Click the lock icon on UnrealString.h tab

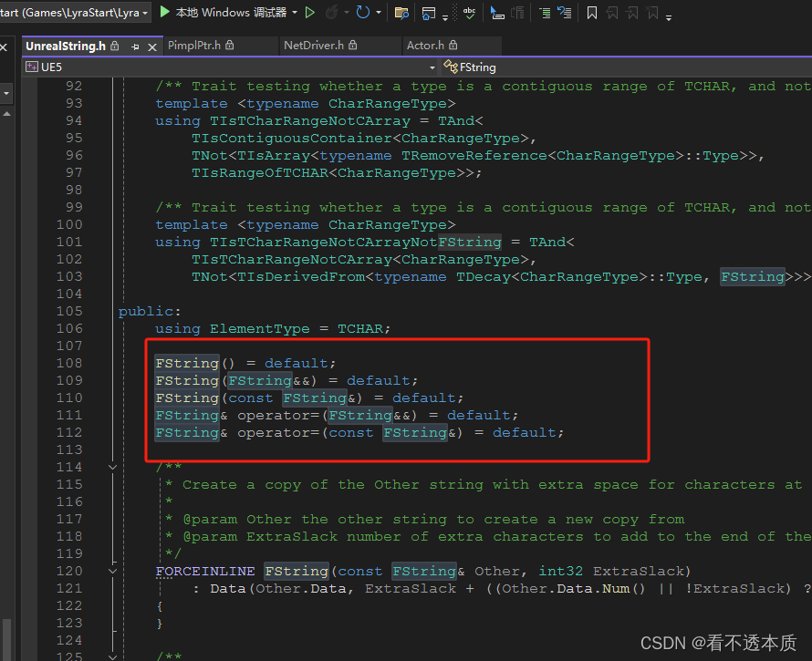[115, 46]
